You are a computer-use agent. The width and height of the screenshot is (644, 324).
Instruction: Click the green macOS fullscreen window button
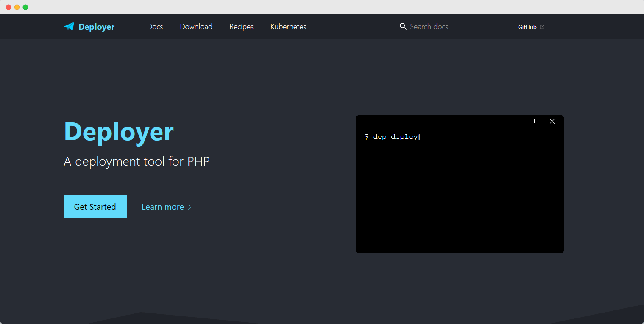25,7
